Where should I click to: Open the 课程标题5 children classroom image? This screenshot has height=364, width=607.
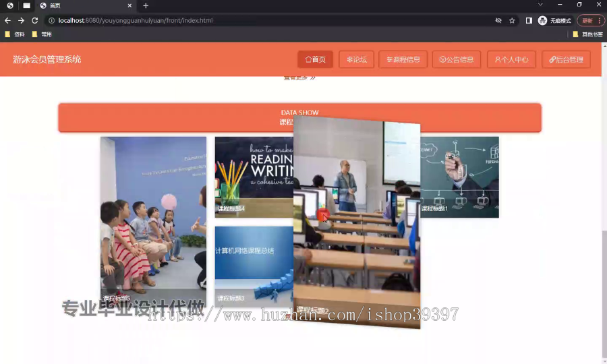[x=153, y=222]
